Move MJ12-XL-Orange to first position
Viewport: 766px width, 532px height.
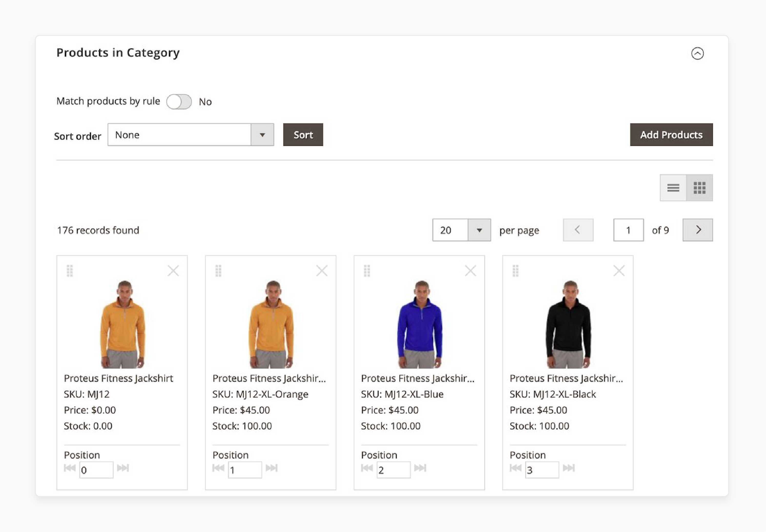(x=218, y=468)
